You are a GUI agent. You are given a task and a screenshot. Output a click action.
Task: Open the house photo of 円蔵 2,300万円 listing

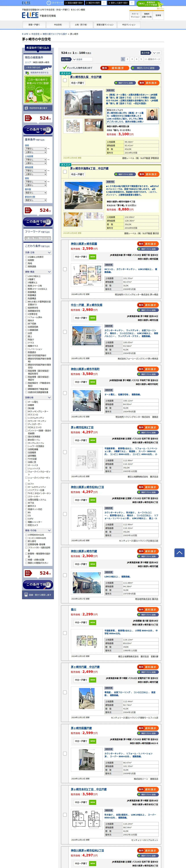87,582
